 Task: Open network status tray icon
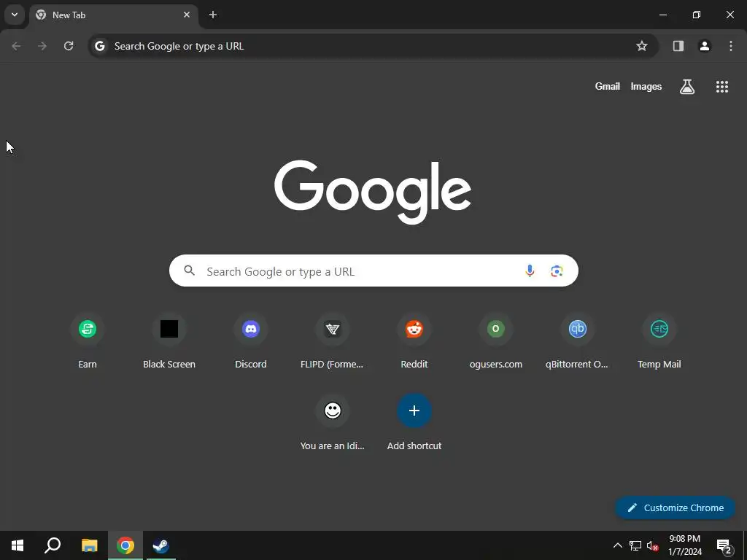point(635,545)
